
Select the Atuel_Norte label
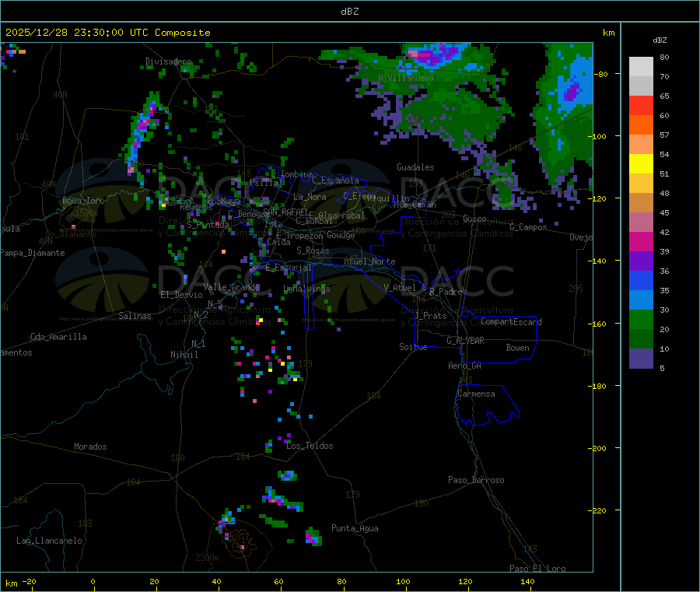369,261
